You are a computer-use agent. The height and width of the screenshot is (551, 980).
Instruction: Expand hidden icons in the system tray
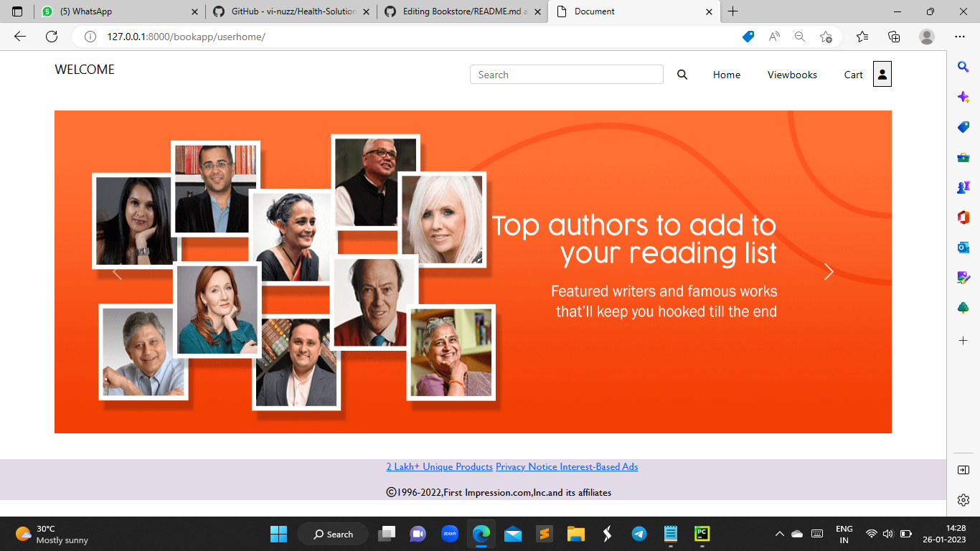point(779,534)
